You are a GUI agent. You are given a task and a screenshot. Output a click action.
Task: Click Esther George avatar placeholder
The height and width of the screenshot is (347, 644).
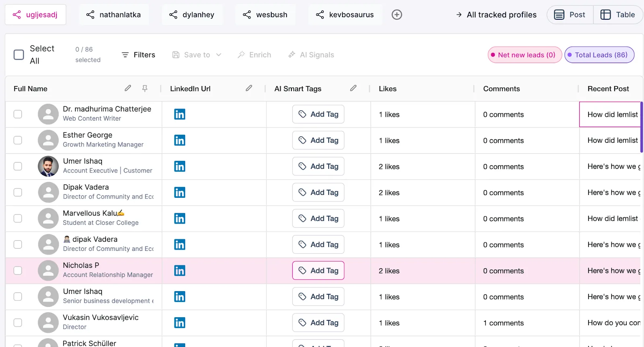pos(48,140)
